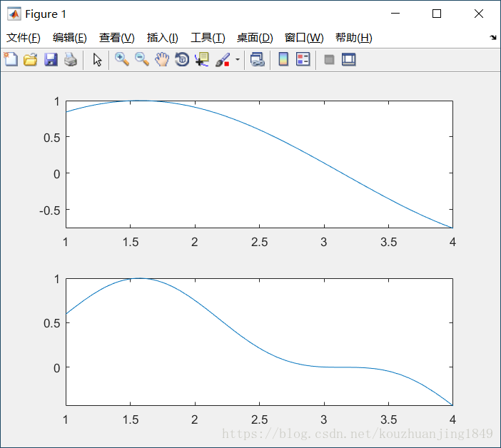Click the Show Plot Tools and Dock Figure icon
The width and height of the screenshot is (501, 448).
348,59
